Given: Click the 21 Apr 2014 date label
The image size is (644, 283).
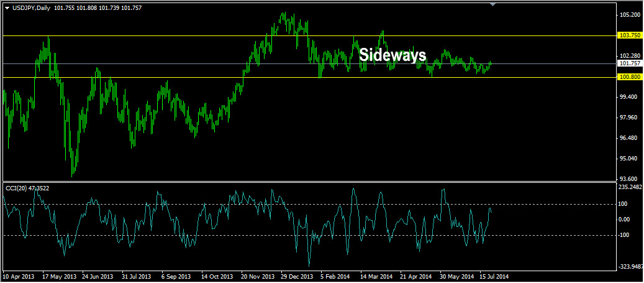Looking at the screenshot, I should click(415, 276).
